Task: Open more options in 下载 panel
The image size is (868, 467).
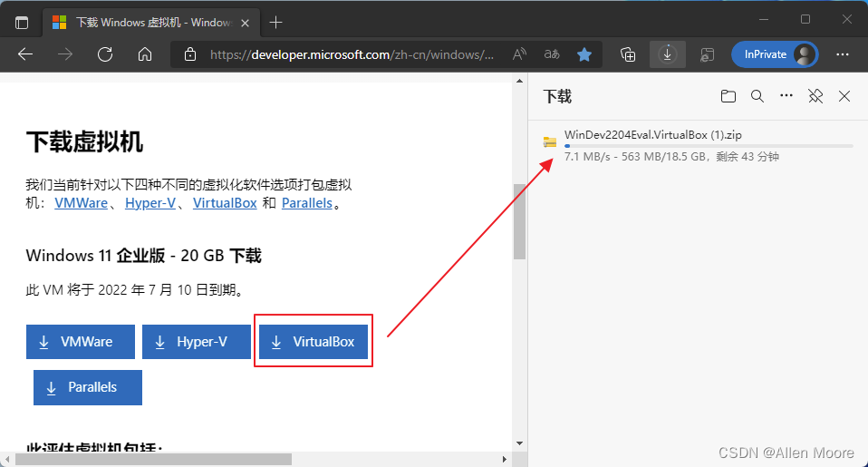Action: [x=786, y=96]
